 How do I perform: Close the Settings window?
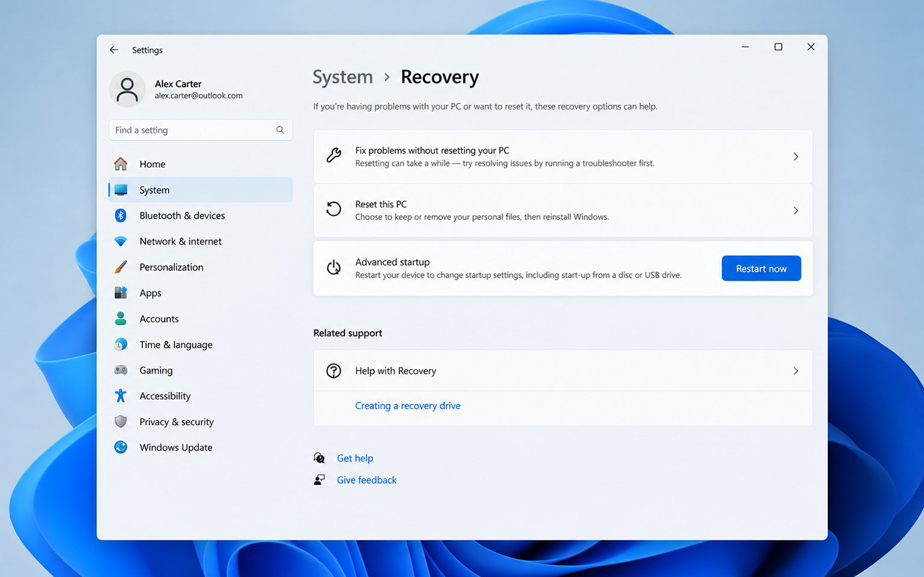click(811, 47)
